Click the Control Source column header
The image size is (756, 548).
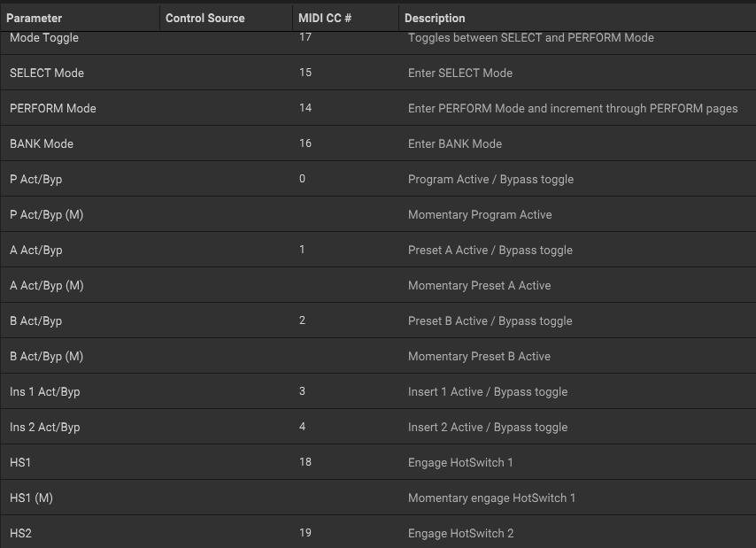[x=204, y=18]
